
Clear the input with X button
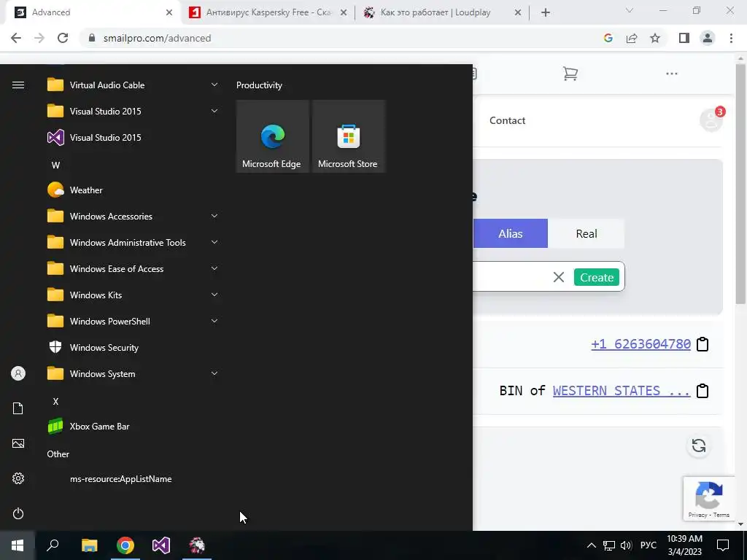tap(558, 277)
